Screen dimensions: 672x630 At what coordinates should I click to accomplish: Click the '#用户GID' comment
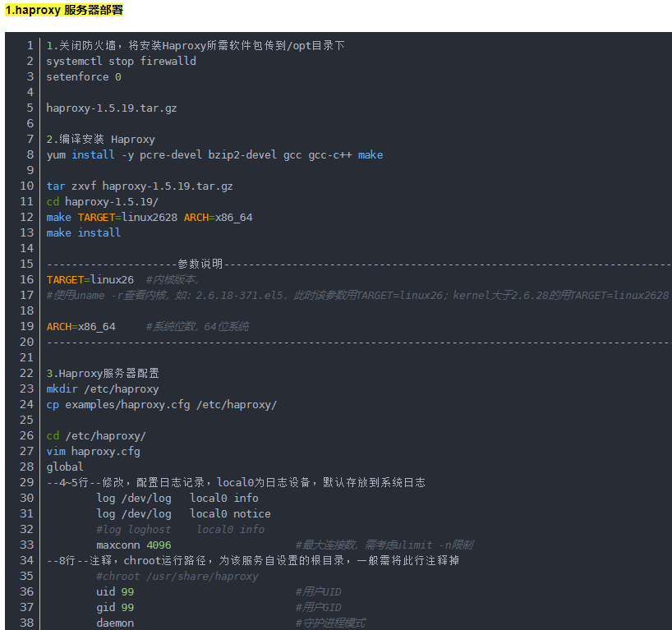tap(318, 607)
